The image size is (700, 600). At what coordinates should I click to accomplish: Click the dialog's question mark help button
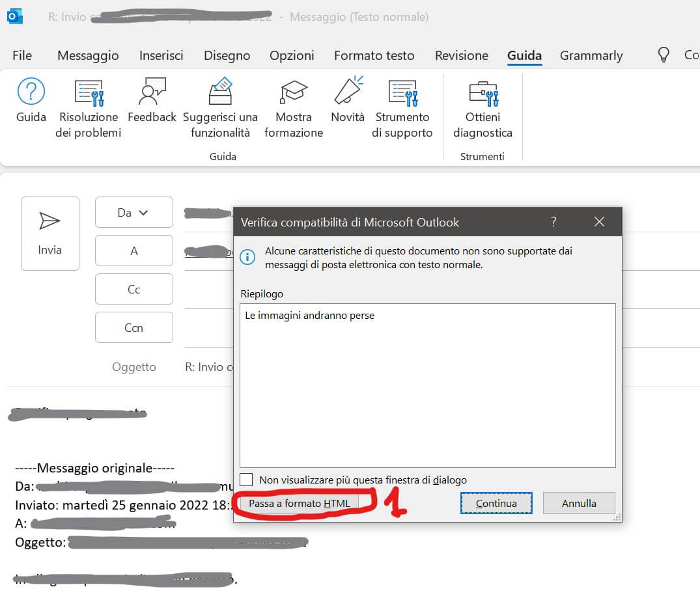coord(553,222)
